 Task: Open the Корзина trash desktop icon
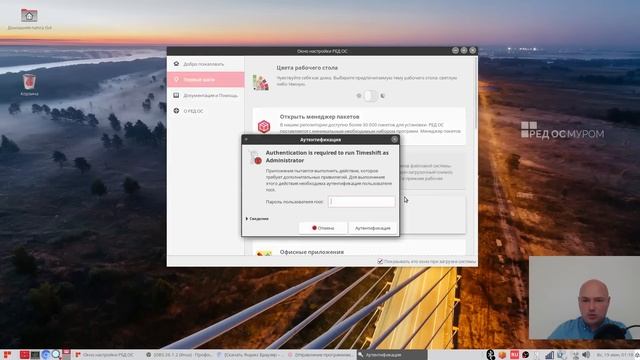(x=29, y=82)
